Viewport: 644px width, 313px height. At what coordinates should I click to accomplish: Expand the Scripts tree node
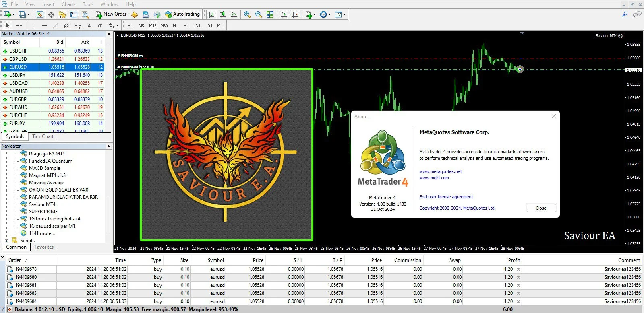pos(6,241)
